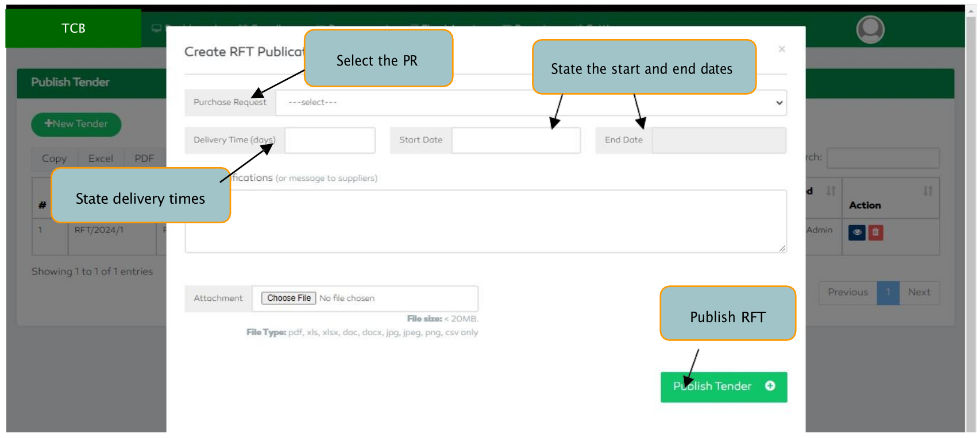Close the Create RFT Publication dialog
Screen dimensions: 980x438
pyautogui.click(x=781, y=49)
